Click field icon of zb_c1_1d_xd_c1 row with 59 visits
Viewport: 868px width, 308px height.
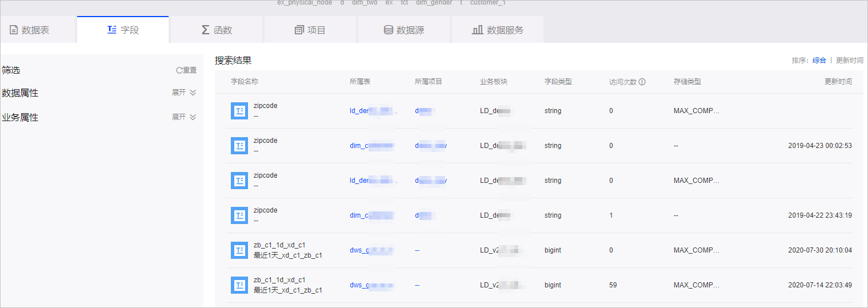(x=239, y=285)
